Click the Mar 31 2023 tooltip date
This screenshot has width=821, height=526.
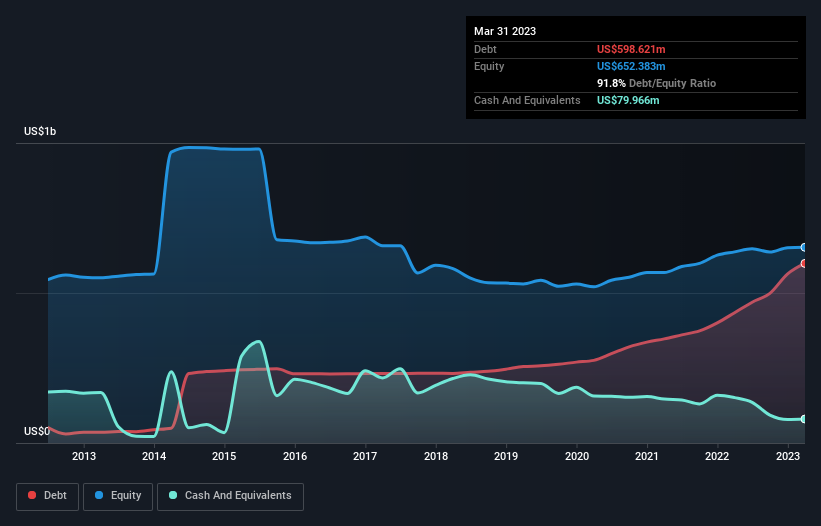[505, 31]
